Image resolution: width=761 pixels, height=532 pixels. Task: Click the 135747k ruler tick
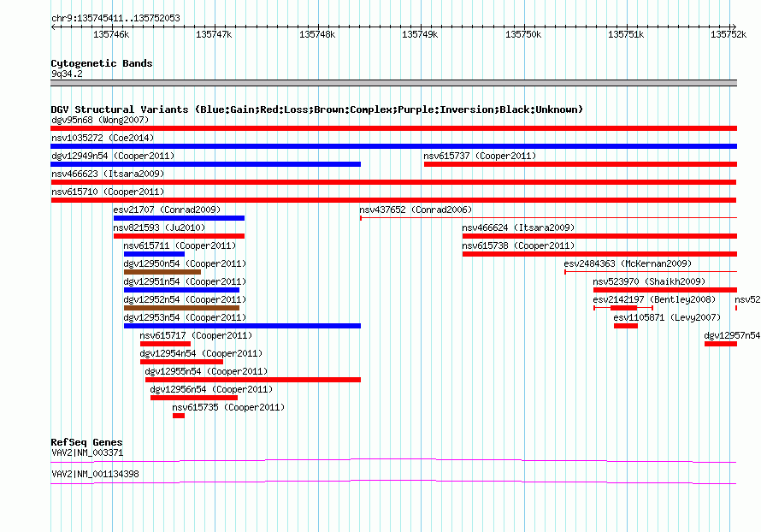[x=214, y=34]
